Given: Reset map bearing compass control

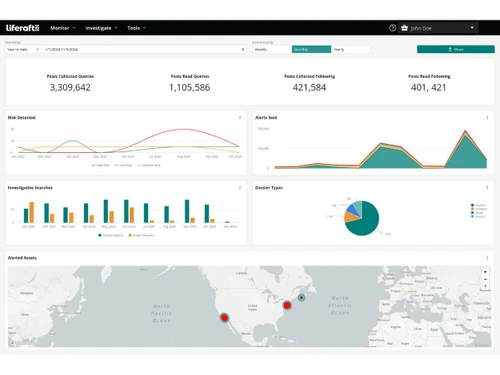Looking at the screenshot, I should pyautogui.click(x=485, y=286).
